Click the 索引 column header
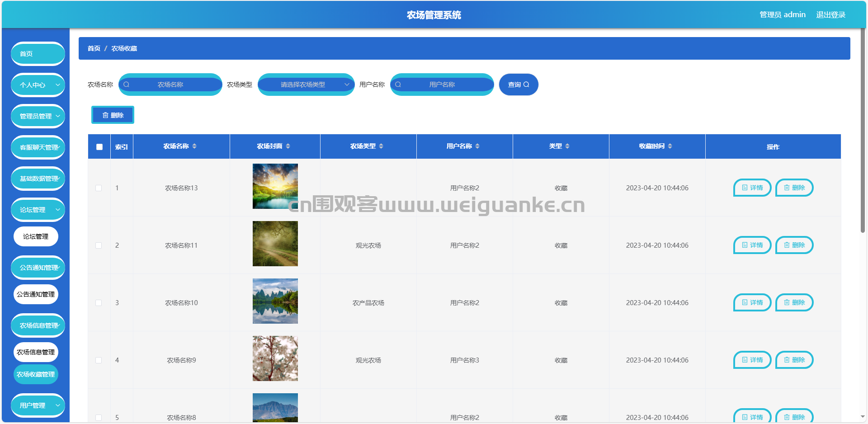868x424 pixels. click(x=122, y=147)
